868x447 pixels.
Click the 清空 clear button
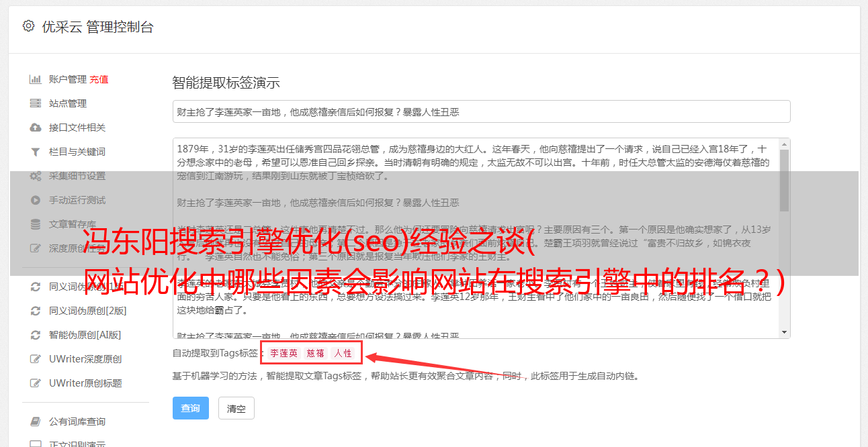coord(236,408)
